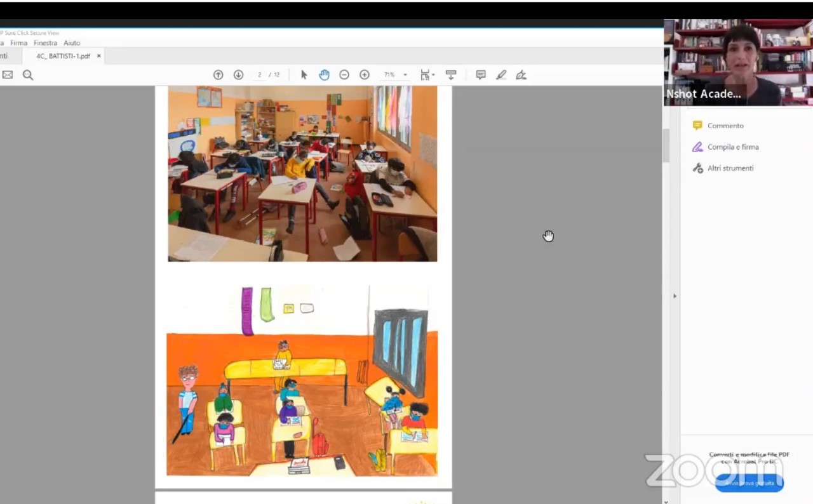
Task: Open the Aiuto menu
Action: pos(72,43)
